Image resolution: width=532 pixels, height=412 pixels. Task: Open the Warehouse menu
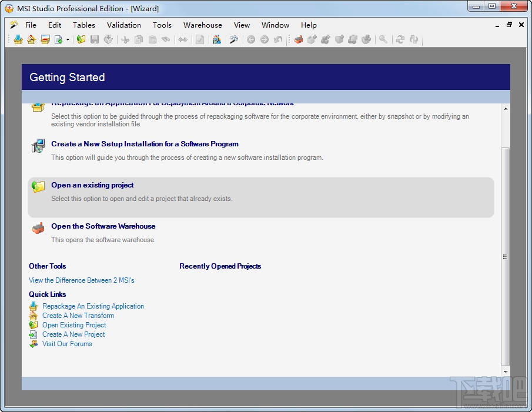(203, 25)
